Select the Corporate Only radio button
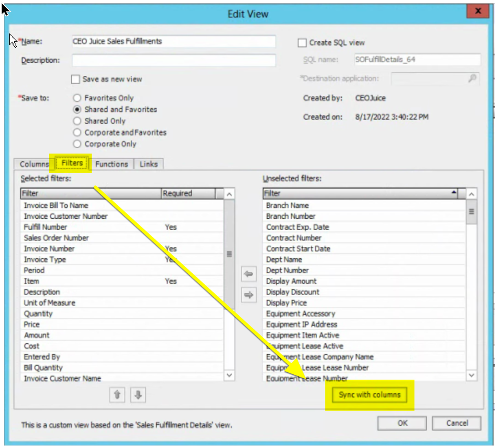The width and height of the screenshot is (496, 448). pyautogui.click(x=77, y=144)
